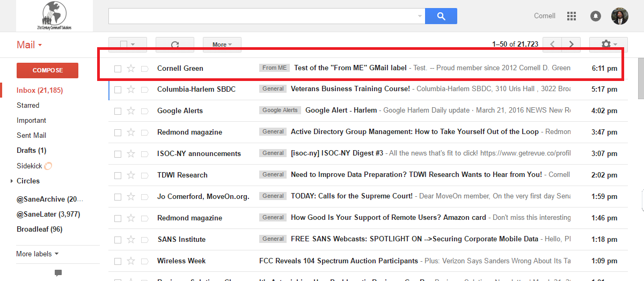Select the Google Alerts email checkbox

click(x=118, y=110)
